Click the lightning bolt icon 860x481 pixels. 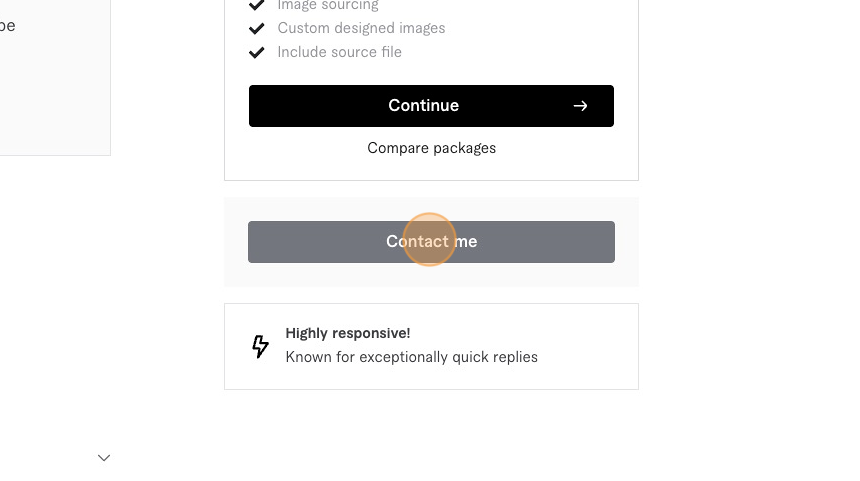point(261,347)
